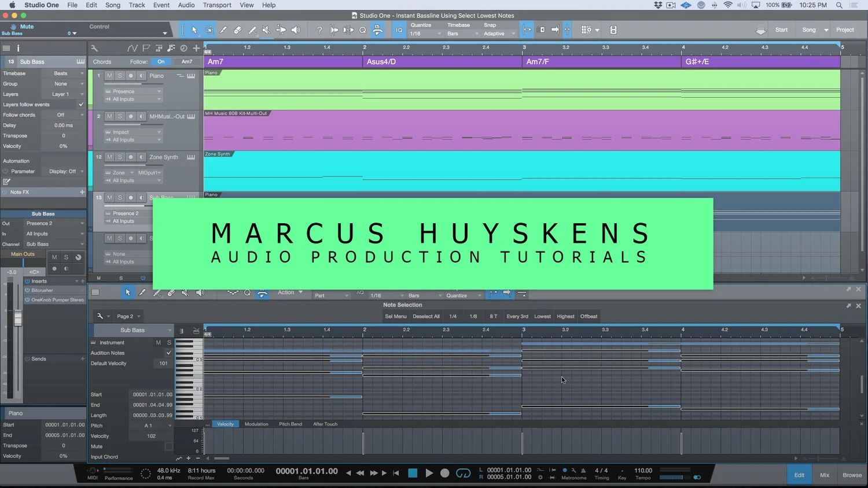Viewport: 868px width, 488px height.
Task: Open the Audio menu
Action: pyautogui.click(x=186, y=5)
